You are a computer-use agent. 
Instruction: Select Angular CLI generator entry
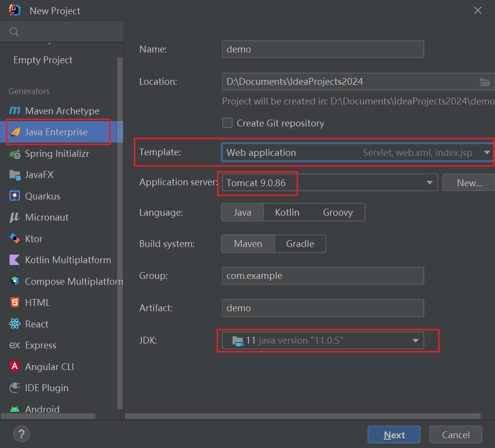tap(62, 367)
